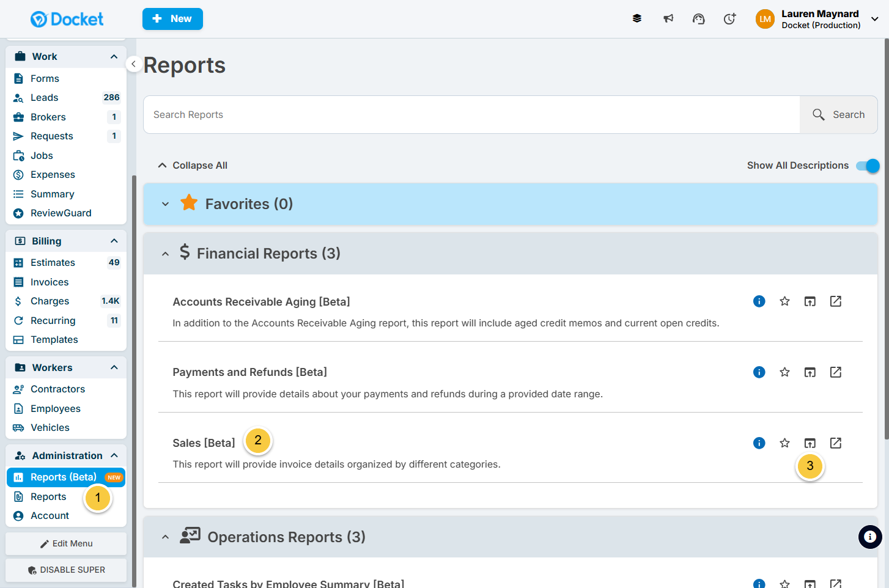This screenshot has height=588, width=889.
Task: Click the main page vertical scrollbar
Action: click(x=887, y=238)
